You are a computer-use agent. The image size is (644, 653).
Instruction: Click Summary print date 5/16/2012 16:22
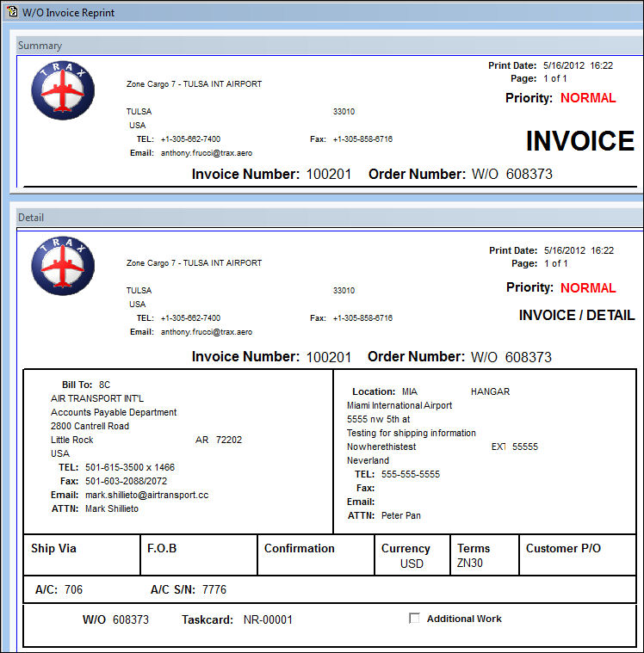578,65
